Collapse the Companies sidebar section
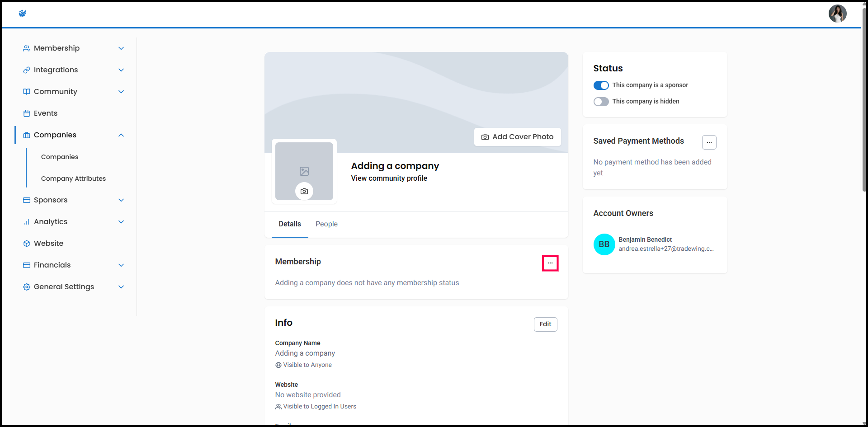Viewport: 868px width, 427px height. click(121, 135)
